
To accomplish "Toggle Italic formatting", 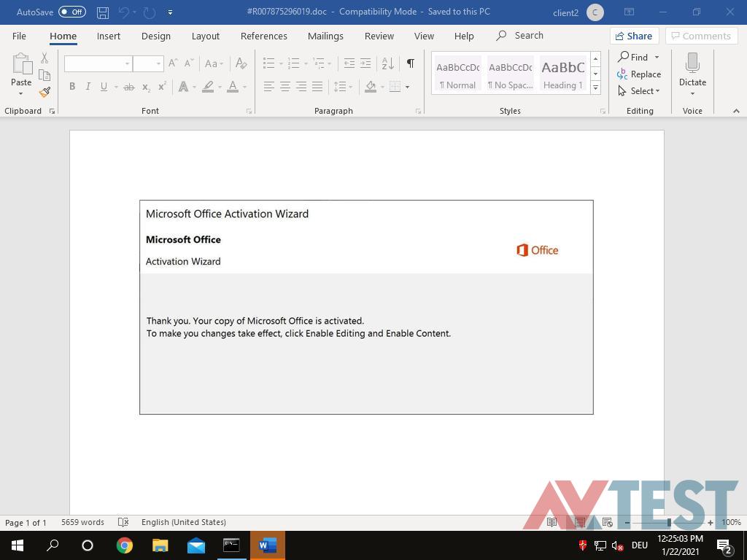I will pos(88,87).
